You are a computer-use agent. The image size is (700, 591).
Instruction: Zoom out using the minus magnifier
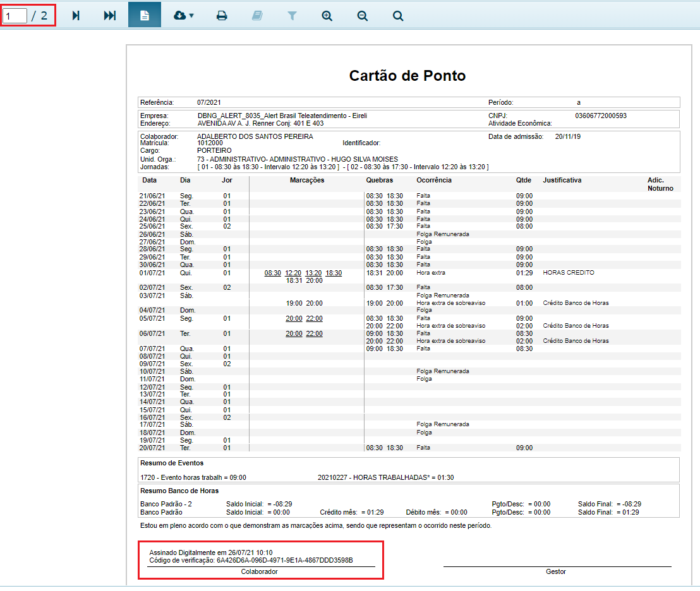point(363,16)
